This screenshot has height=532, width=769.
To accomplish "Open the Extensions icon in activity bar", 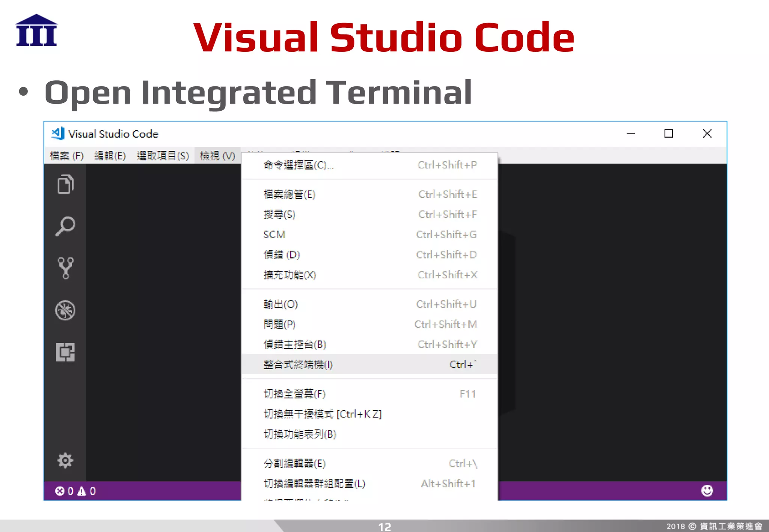I will [65, 352].
